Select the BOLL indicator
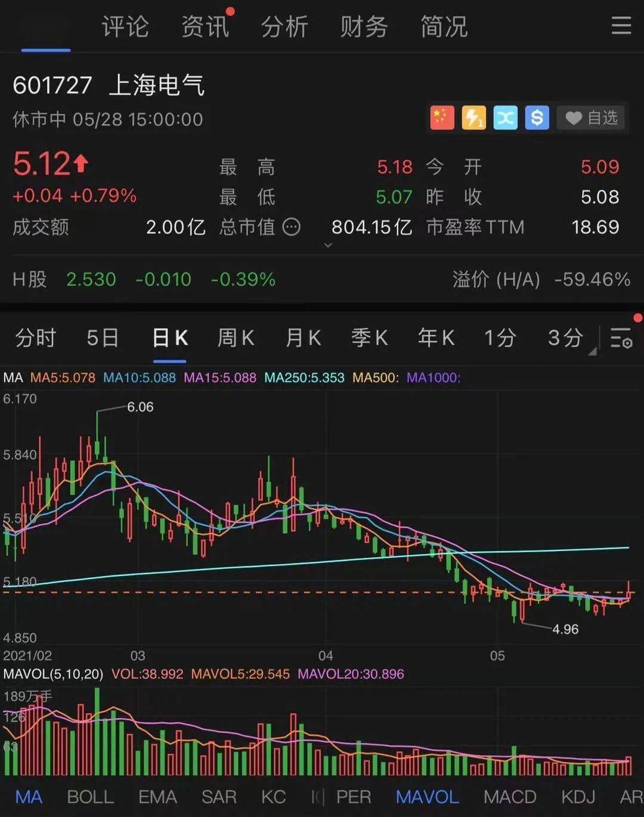Screen dimensions: 644x817 (90, 797)
